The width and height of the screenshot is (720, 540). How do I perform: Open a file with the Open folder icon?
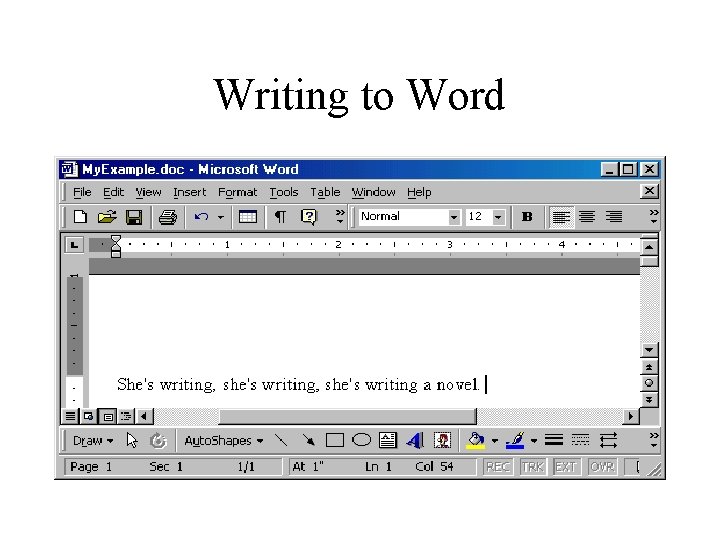click(x=107, y=217)
